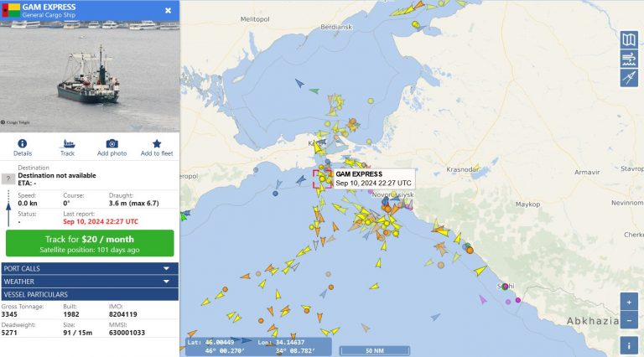Click Track for $20 / month button
The width and height of the screenshot is (644, 357).
pos(90,243)
